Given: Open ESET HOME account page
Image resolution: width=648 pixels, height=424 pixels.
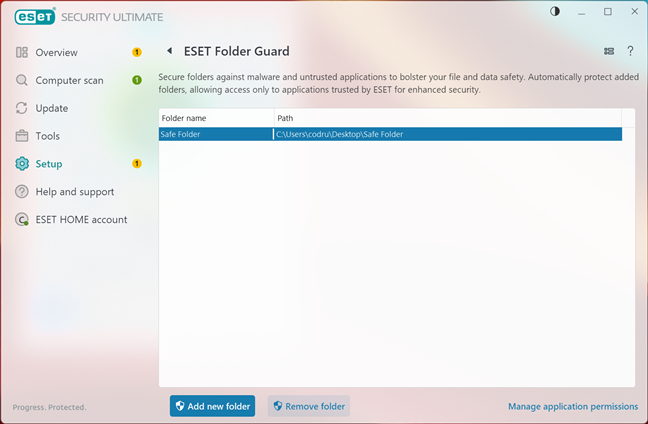Looking at the screenshot, I should (81, 219).
